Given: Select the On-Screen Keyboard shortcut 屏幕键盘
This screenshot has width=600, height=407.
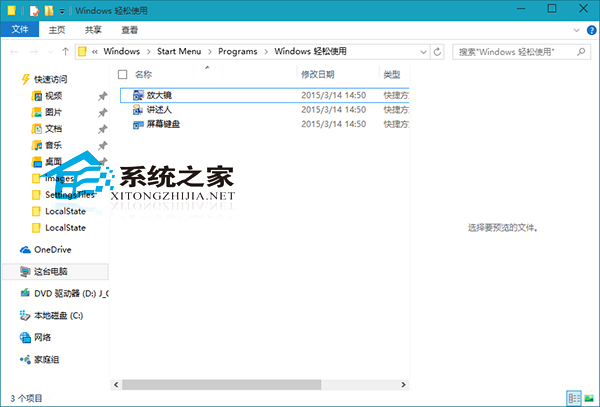Looking at the screenshot, I should coord(163,123).
